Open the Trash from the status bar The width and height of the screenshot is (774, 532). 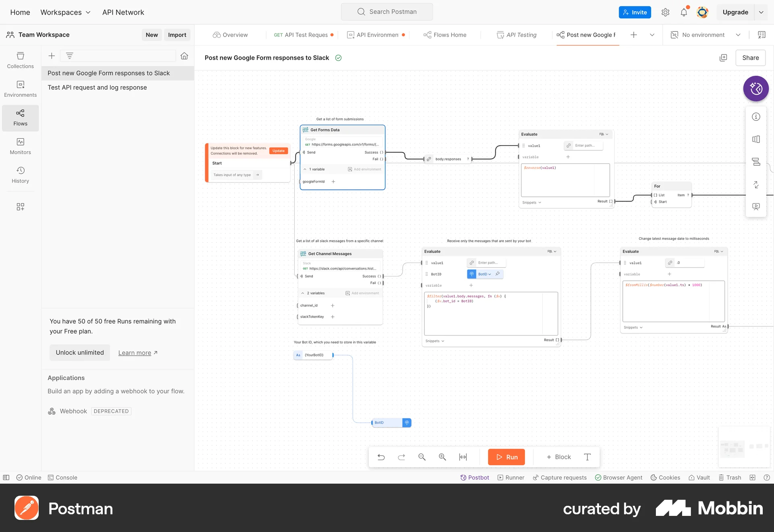pos(729,478)
